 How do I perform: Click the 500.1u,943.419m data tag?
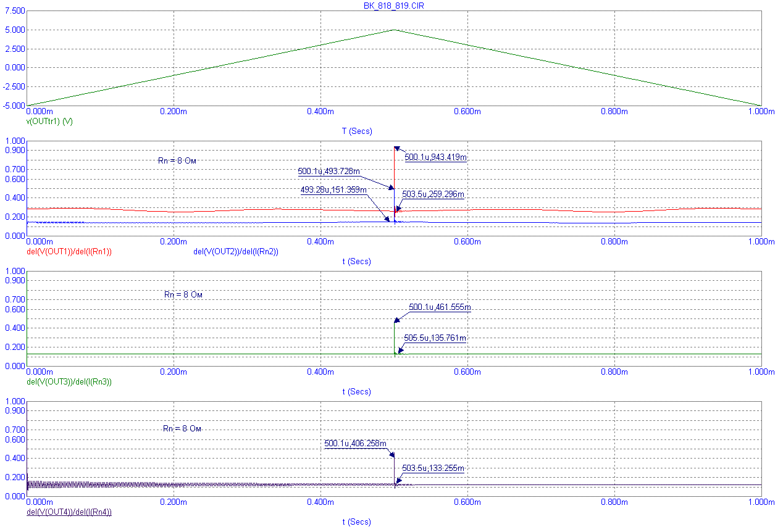pos(435,157)
